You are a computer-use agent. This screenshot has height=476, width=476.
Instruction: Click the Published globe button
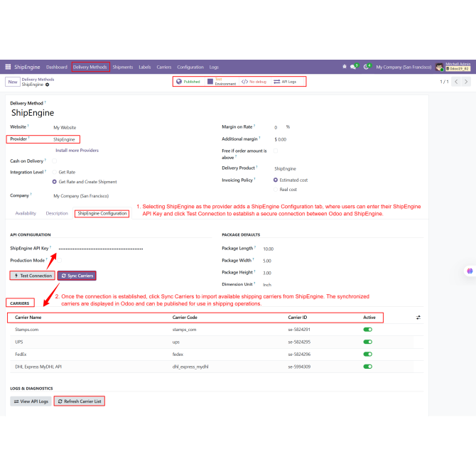(x=188, y=82)
